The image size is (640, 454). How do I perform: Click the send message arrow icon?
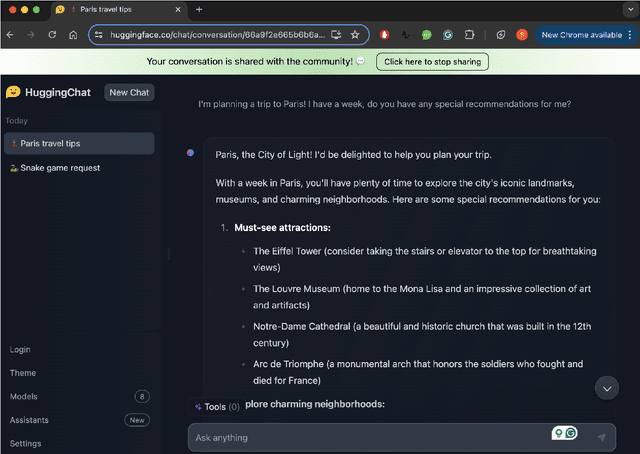tap(601, 437)
